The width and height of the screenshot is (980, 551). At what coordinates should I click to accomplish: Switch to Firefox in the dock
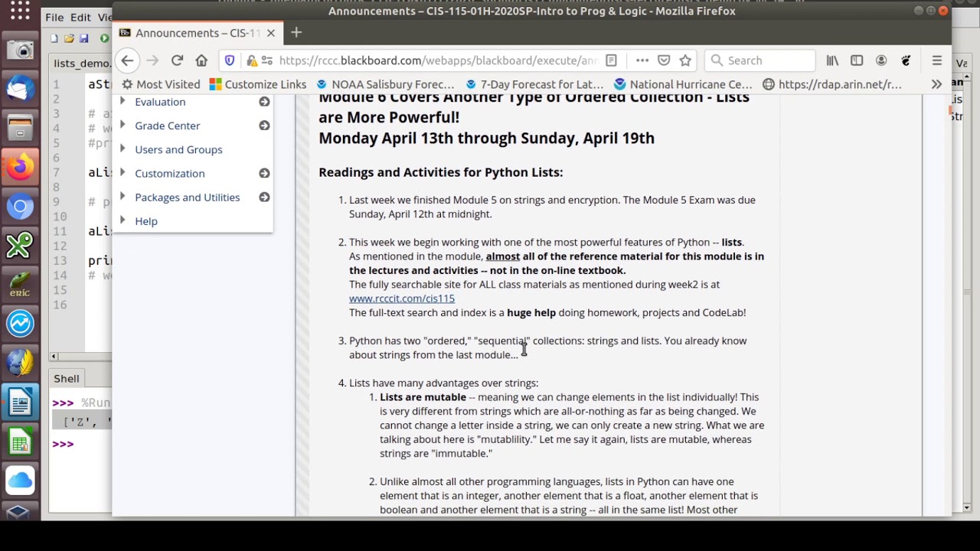coord(20,167)
